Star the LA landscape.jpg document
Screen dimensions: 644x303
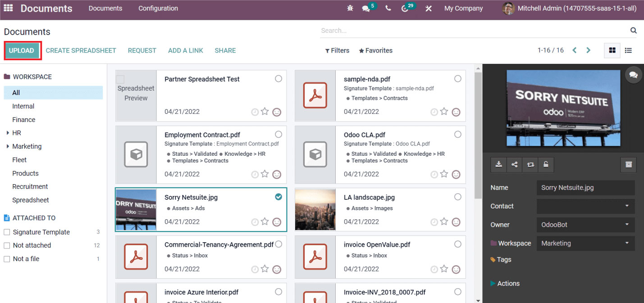[444, 222]
